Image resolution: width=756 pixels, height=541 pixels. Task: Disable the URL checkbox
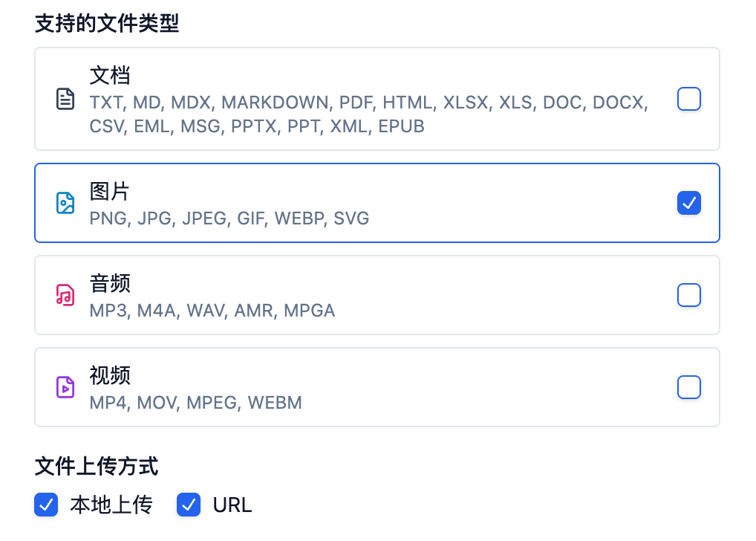pyautogui.click(x=189, y=505)
